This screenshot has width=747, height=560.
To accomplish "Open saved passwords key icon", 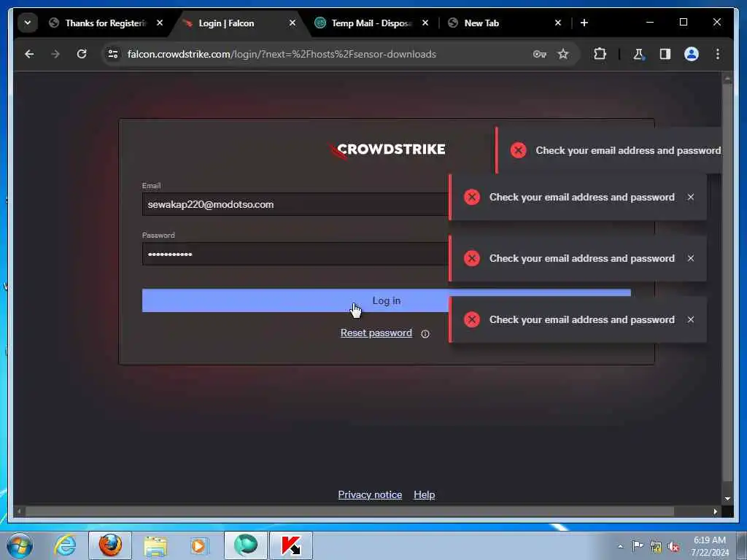I will click(x=539, y=54).
